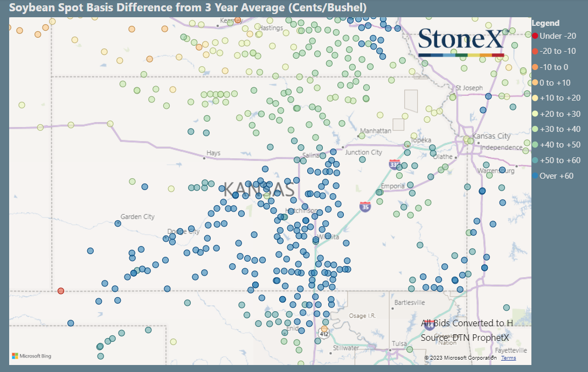Image resolution: width=588 pixels, height=372 pixels.
Task: Toggle the "Under -20" legend category
Action: (550, 36)
